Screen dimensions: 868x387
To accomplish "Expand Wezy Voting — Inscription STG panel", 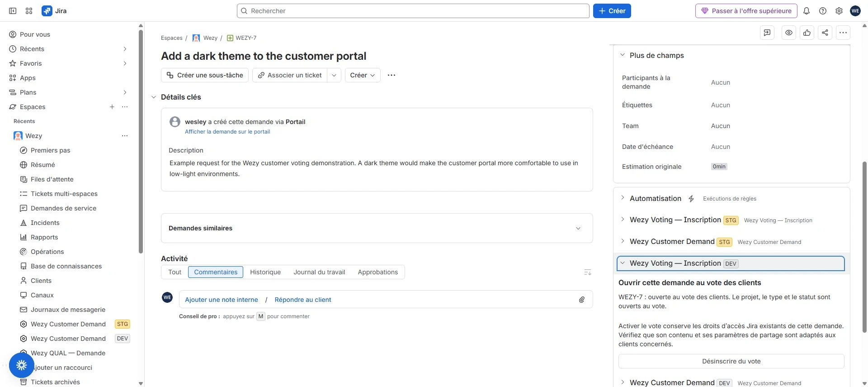I will tap(623, 220).
